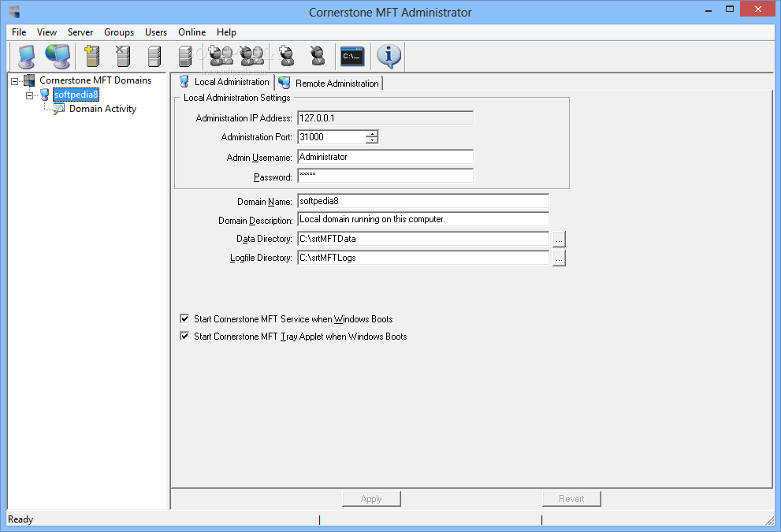Maximize the Cornerstone MFT Administrator window
Image resolution: width=781 pixels, height=532 pixels.
730,9
